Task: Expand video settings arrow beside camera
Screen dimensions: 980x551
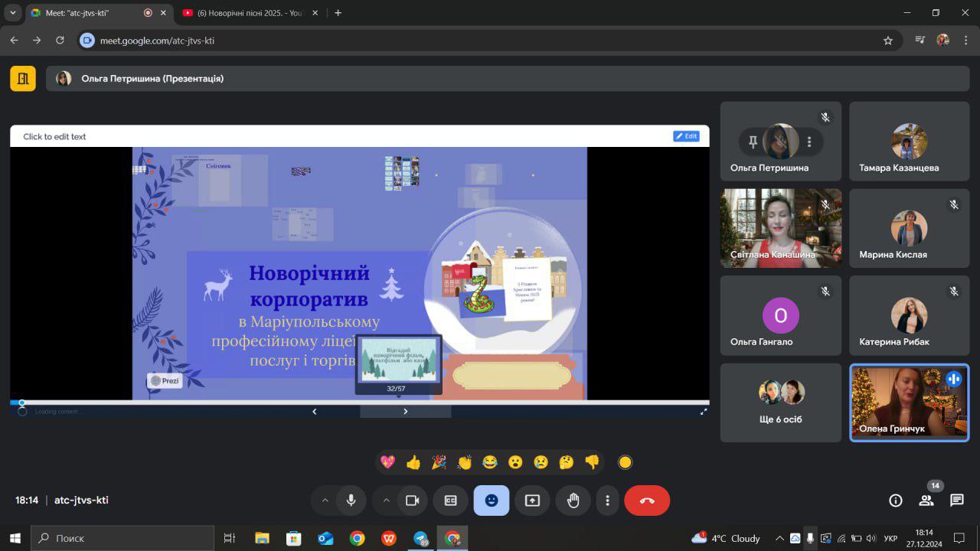Action: point(386,500)
